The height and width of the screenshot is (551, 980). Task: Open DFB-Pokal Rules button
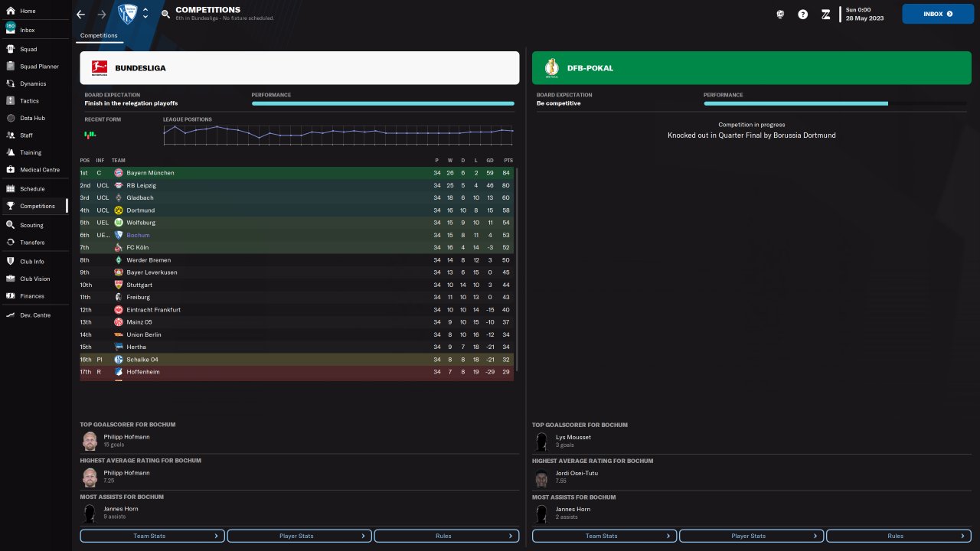[x=899, y=536]
